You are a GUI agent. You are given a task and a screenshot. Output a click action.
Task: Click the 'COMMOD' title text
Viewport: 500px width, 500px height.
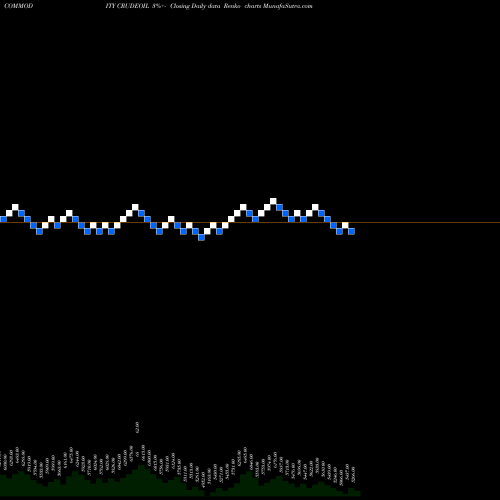tap(18, 6)
